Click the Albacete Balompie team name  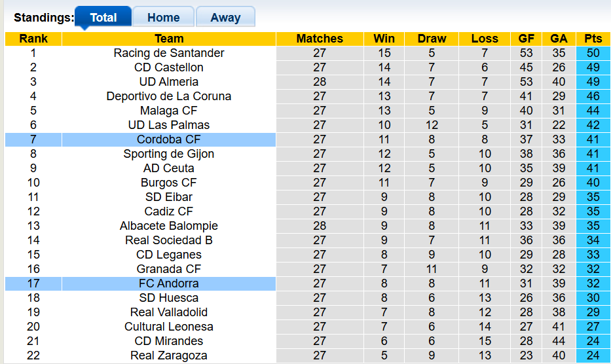click(169, 226)
